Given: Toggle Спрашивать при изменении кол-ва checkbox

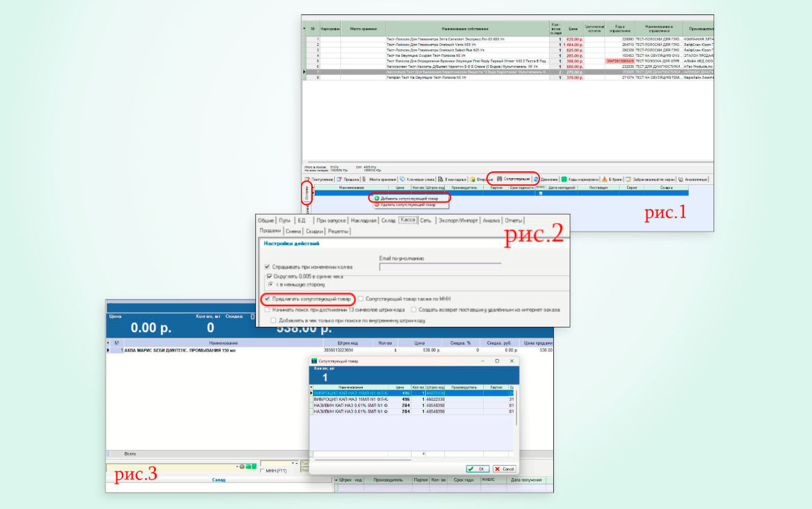Looking at the screenshot, I should 267,266.
